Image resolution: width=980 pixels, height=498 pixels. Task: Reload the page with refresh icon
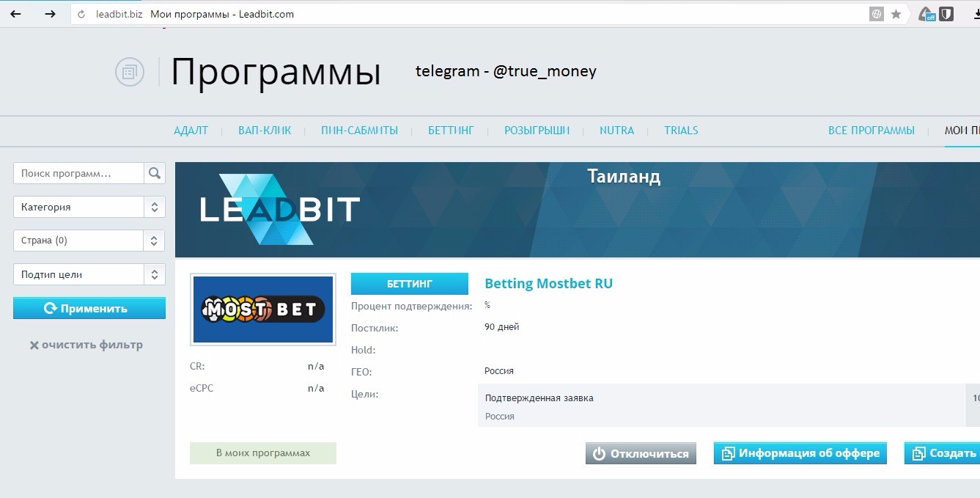[x=81, y=14]
